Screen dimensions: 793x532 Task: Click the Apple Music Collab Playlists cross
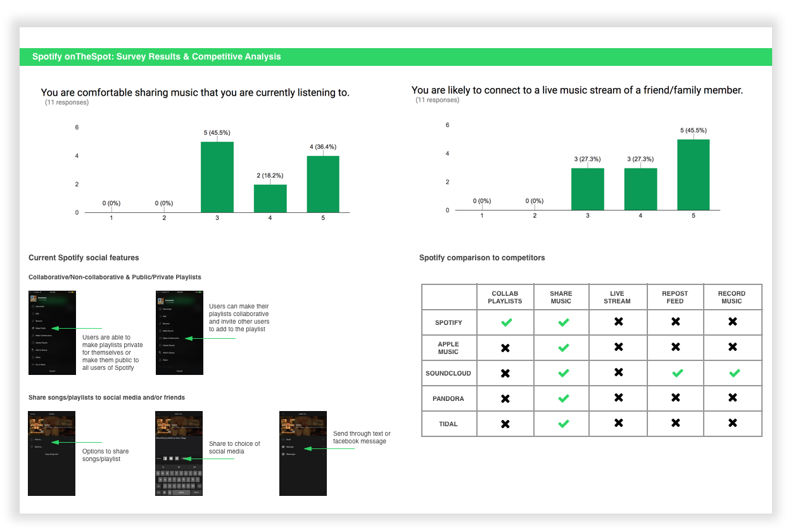[505, 348]
